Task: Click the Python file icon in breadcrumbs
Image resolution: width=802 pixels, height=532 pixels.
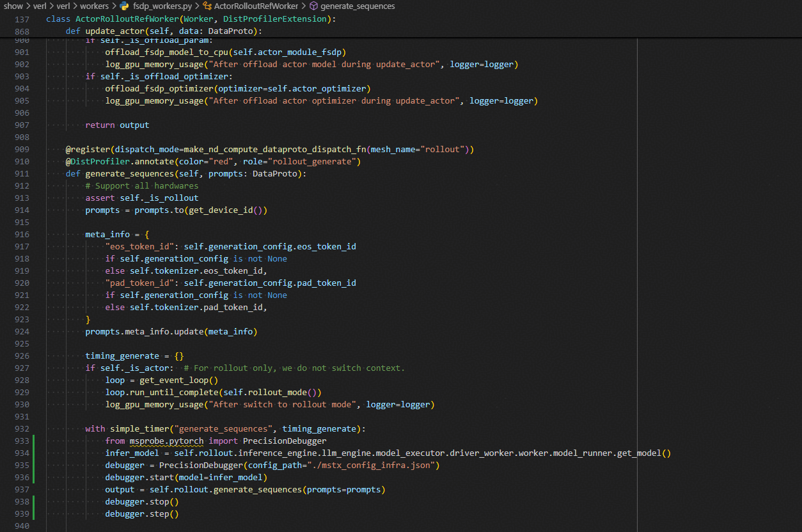Action: tap(124, 6)
